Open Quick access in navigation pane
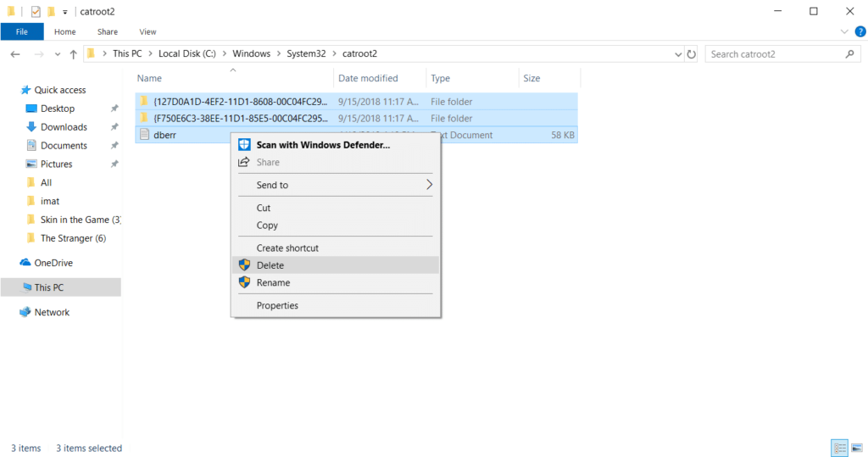The width and height of the screenshot is (868, 457). [x=60, y=90]
